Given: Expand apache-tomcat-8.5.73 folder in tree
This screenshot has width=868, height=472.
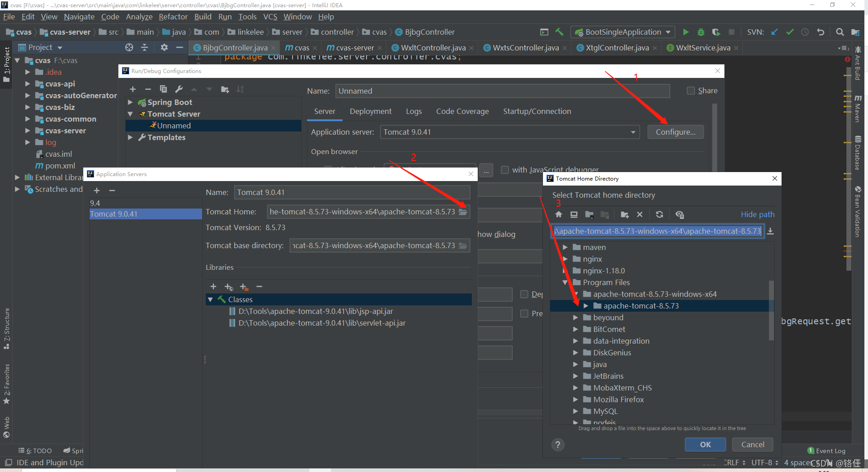Looking at the screenshot, I should pyautogui.click(x=586, y=306).
